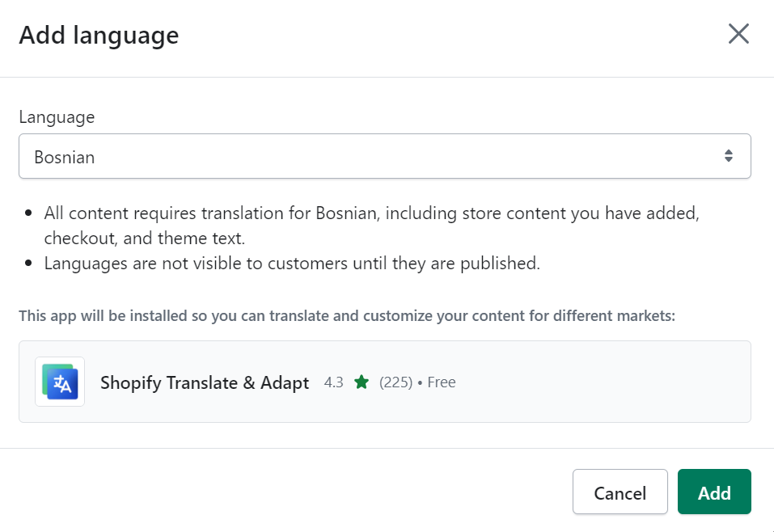The height and width of the screenshot is (532, 774).
Task: Cancel adding the language
Action: [620, 492]
